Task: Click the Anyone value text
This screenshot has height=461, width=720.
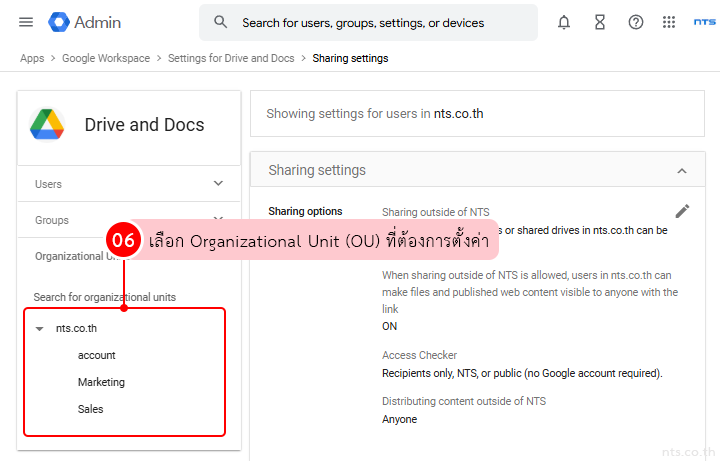Action: coord(399,419)
